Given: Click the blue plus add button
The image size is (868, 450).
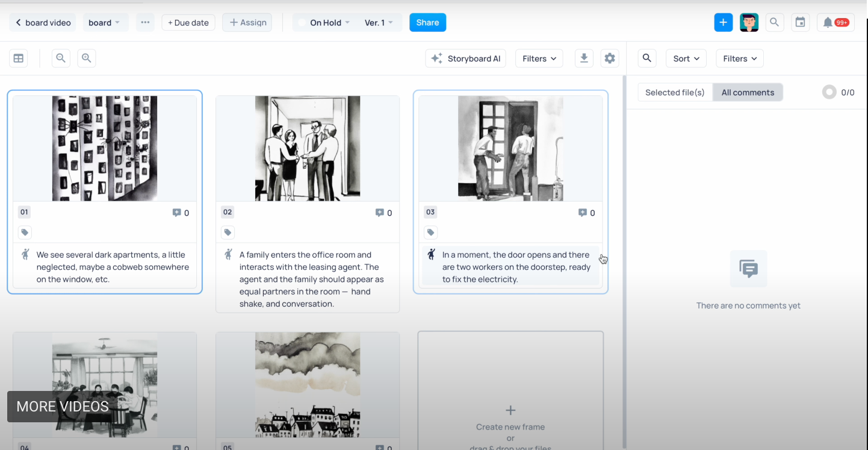Looking at the screenshot, I should 723,23.
